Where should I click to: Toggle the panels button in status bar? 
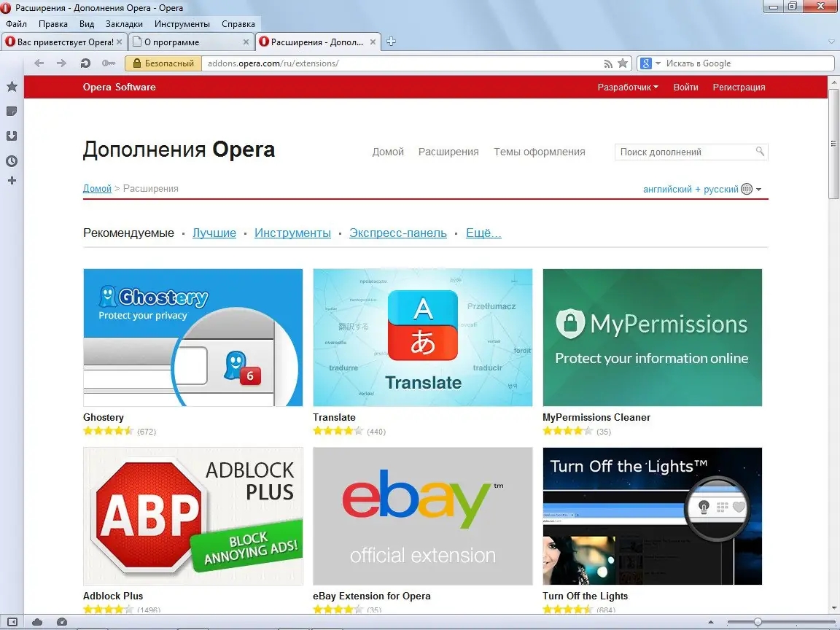tap(12, 622)
